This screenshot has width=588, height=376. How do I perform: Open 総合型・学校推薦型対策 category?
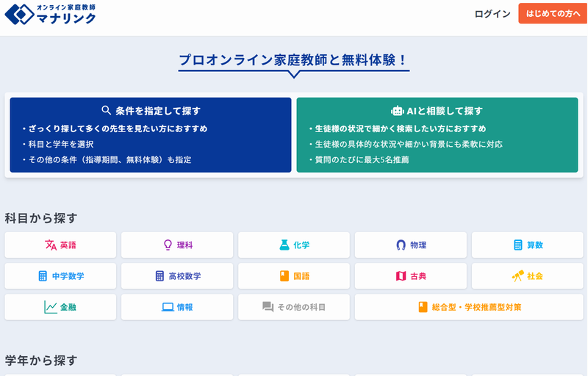469,307
